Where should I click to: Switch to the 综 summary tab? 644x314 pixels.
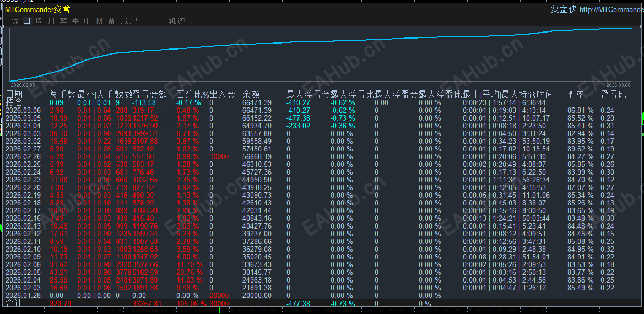(x=15, y=21)
